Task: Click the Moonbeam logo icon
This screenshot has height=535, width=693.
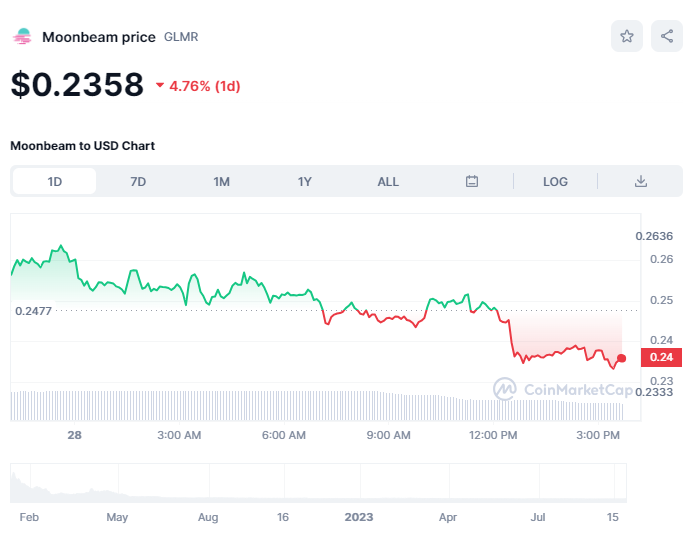Action: 22,37
